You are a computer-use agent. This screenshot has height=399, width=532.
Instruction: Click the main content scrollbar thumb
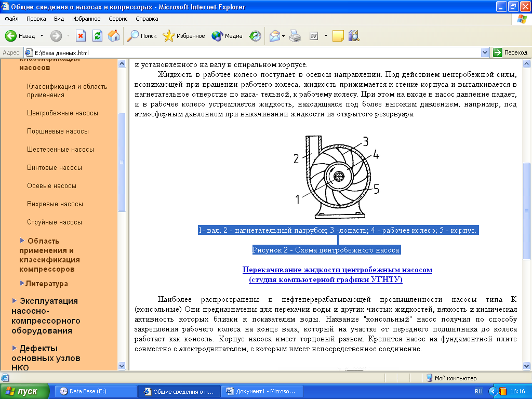click(527, 211)
